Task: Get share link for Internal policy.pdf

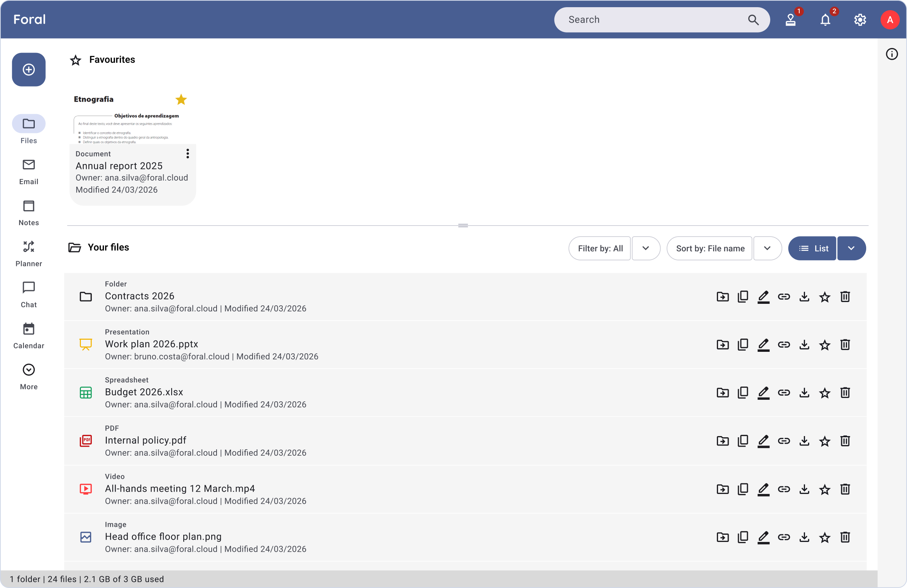Action: pos(784,441)
